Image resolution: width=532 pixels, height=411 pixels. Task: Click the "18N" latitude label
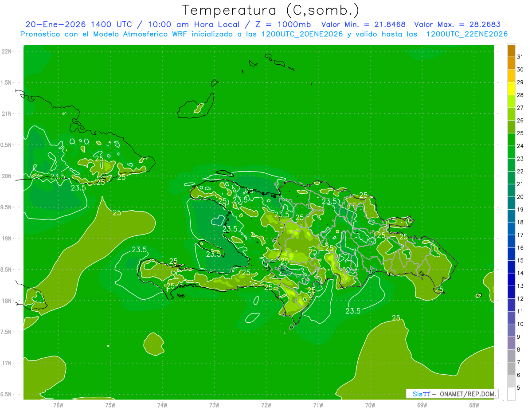(7, 301)
